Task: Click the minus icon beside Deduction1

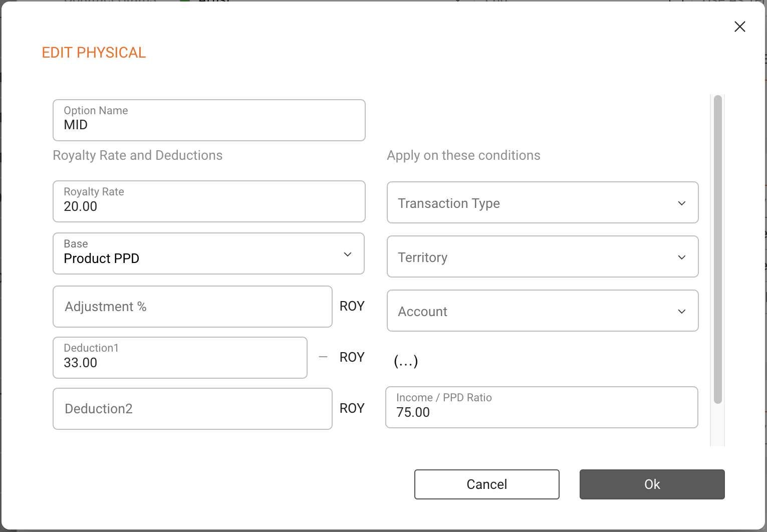Action: (323, 357)
